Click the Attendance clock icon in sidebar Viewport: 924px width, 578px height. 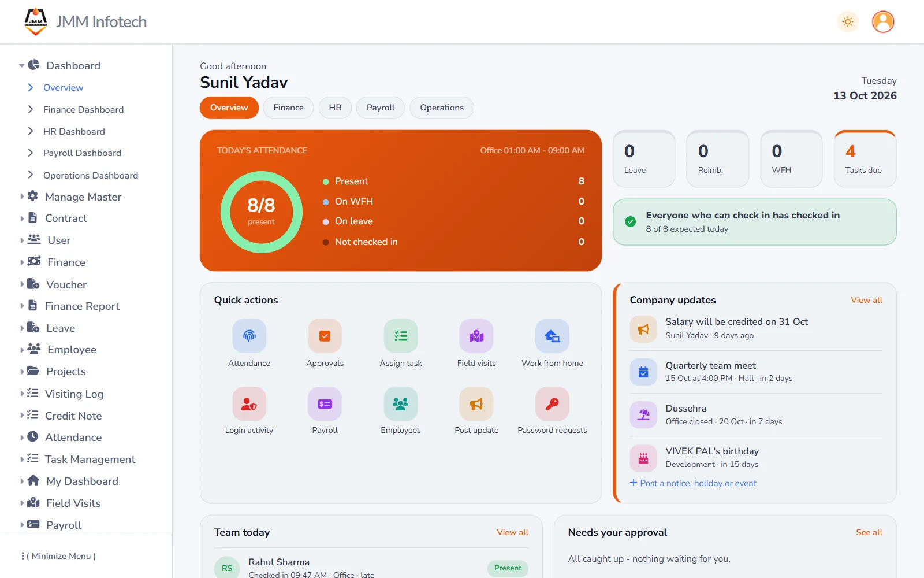pyautogui.click(x=33, y=436)
